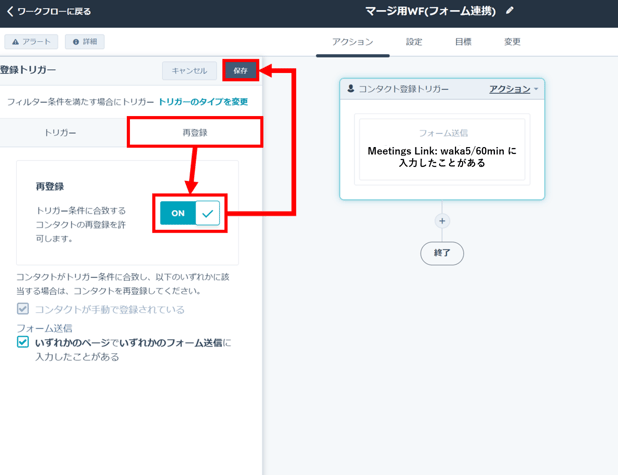Uncheck the いずれかのフォーム送信 checkbox

(x=23, y=342)
